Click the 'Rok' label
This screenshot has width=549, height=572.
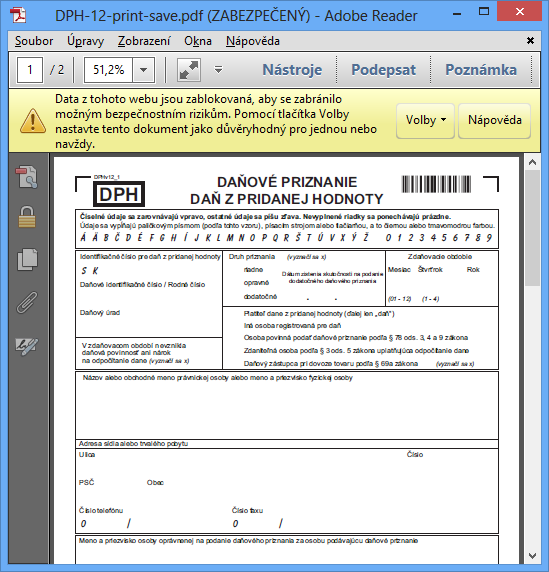[473, 270]
